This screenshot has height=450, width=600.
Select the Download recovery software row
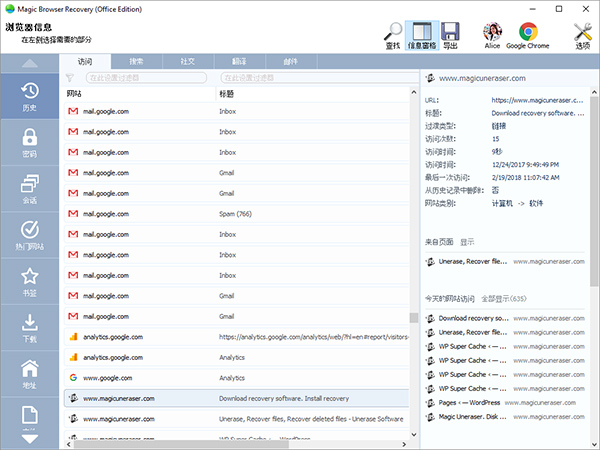click(x=236, y=399)
